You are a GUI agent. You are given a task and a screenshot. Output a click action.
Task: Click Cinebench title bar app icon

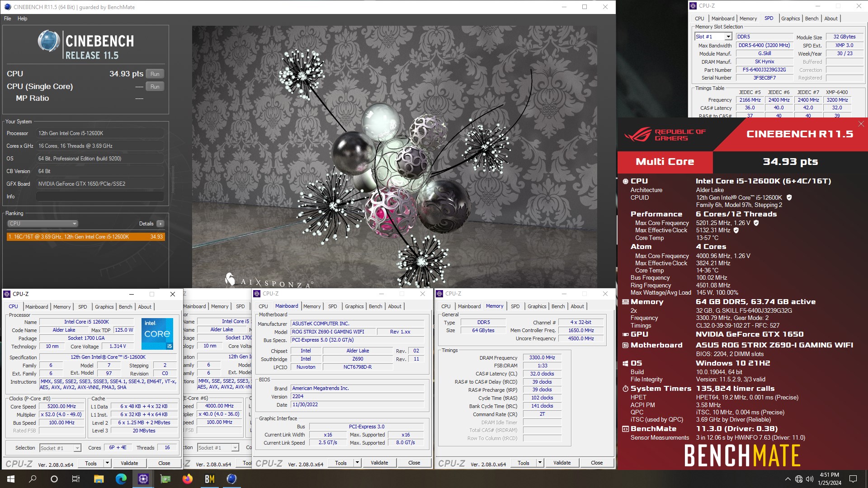tap(7, 7)
